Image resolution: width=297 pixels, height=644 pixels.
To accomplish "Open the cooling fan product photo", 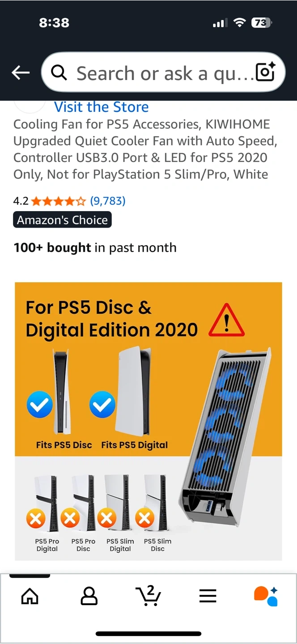I will coord(148,421).
